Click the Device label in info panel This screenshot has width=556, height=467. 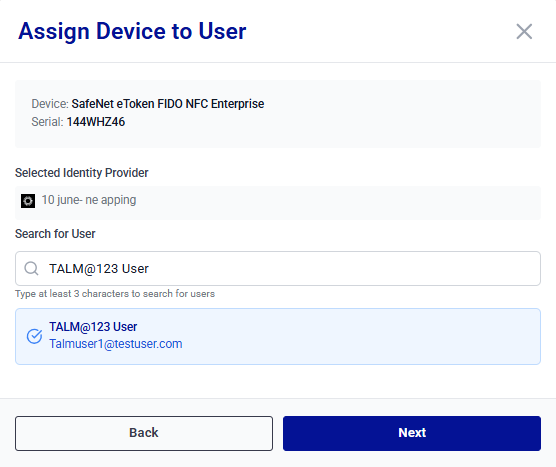click(50, 104)
